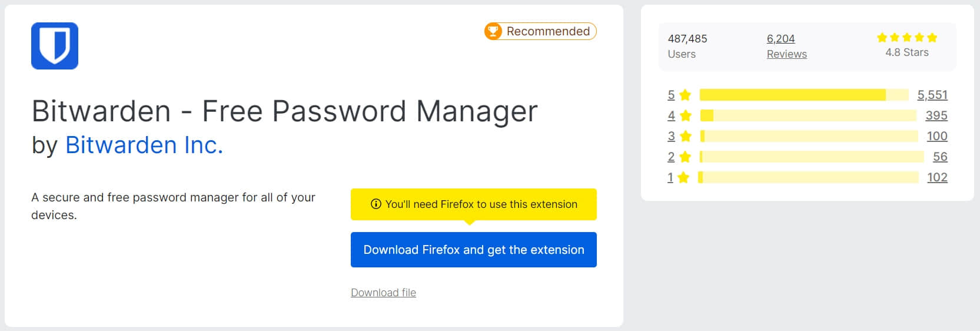Viewport: 980px width, 331px height.
Task: Click the star icon in the 1-star row
Action: pyautogui.click(x=683, y=177)
